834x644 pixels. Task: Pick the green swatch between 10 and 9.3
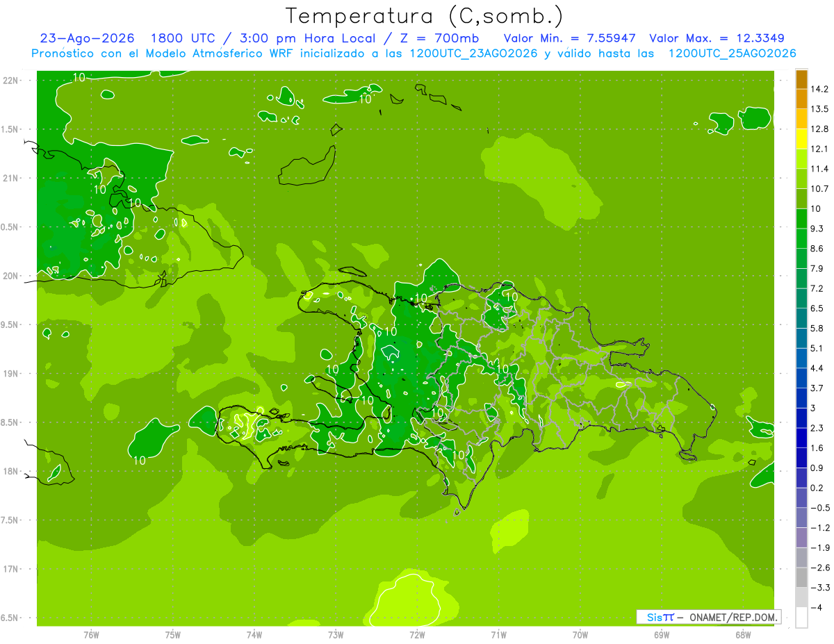[x=801, y=219]
